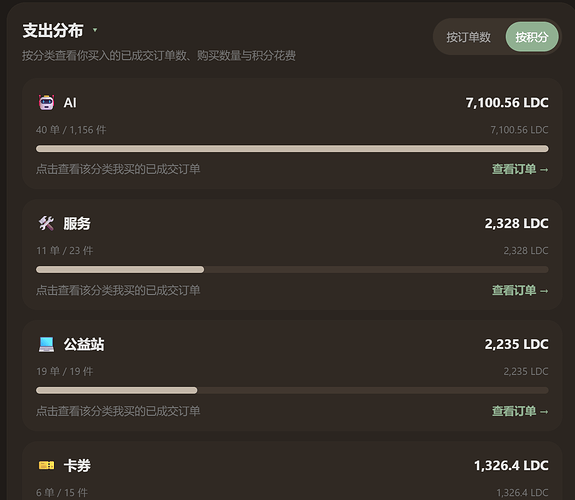This screenshot has height=500, width=575.
Task: Select the 卡券 category title
Action: click(x=77, y=465)
